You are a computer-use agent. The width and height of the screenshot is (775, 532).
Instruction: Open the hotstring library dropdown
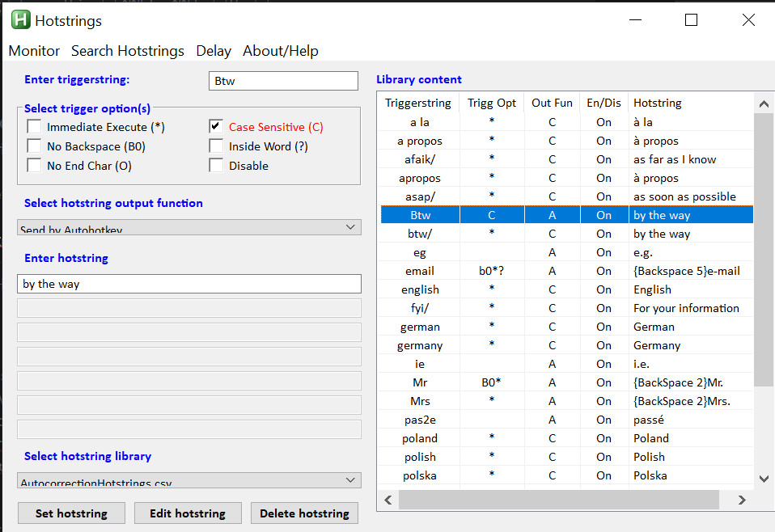(x=188, y=480)
